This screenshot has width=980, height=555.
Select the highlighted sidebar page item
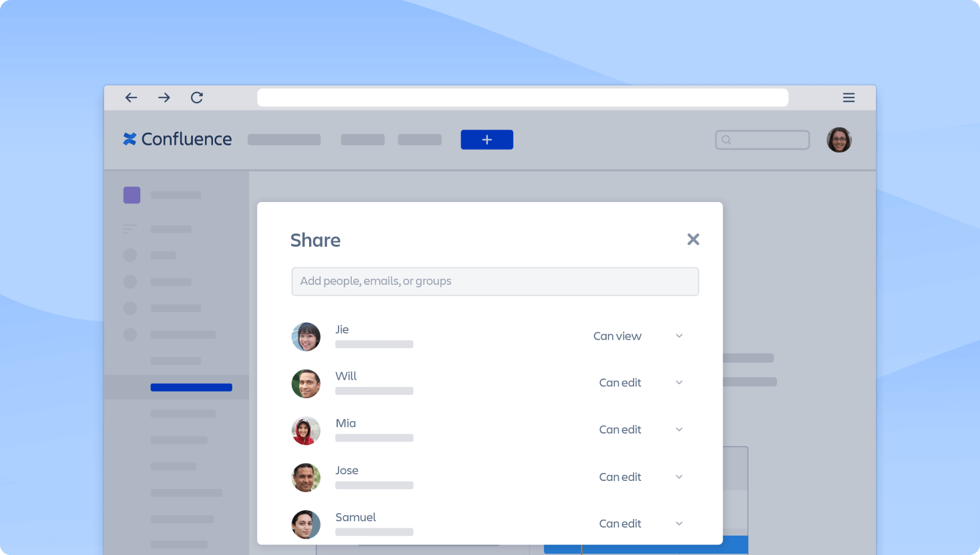point(192,387)
